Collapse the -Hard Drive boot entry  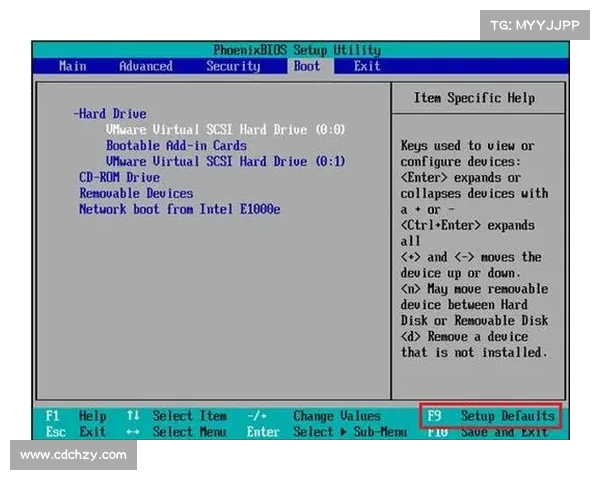[x=110, y=114]
